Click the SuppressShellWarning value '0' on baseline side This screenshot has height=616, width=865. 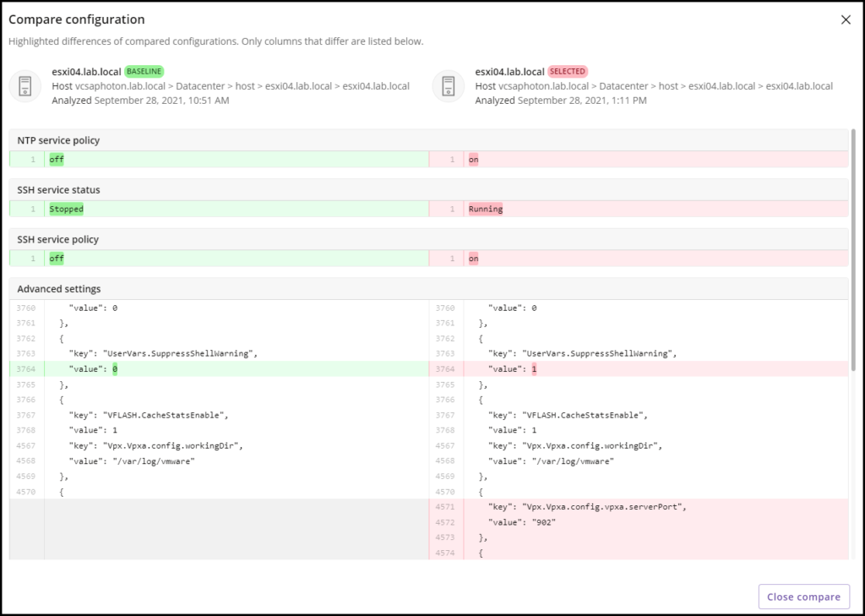tap(114, 368)
